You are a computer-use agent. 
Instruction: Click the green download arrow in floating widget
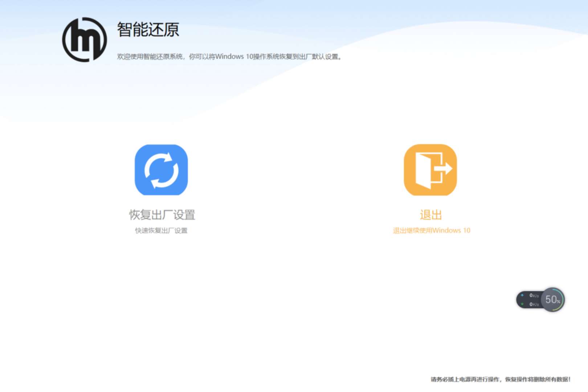tap(522, 304)
